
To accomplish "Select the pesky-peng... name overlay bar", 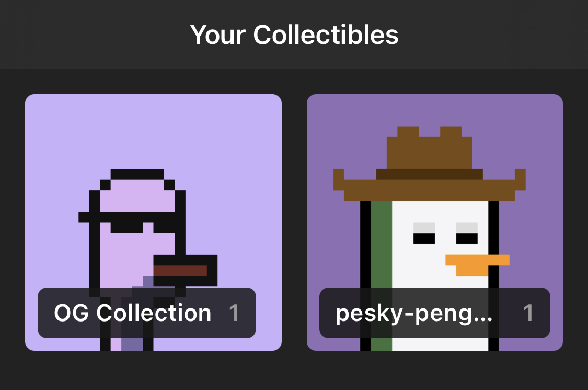I will pyautogui.click(x=435, y=313).
